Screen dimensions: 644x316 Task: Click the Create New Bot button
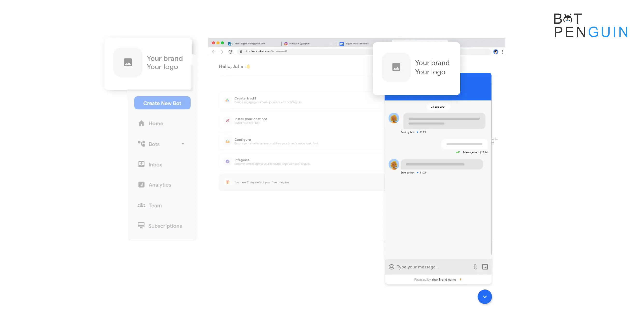162,103
